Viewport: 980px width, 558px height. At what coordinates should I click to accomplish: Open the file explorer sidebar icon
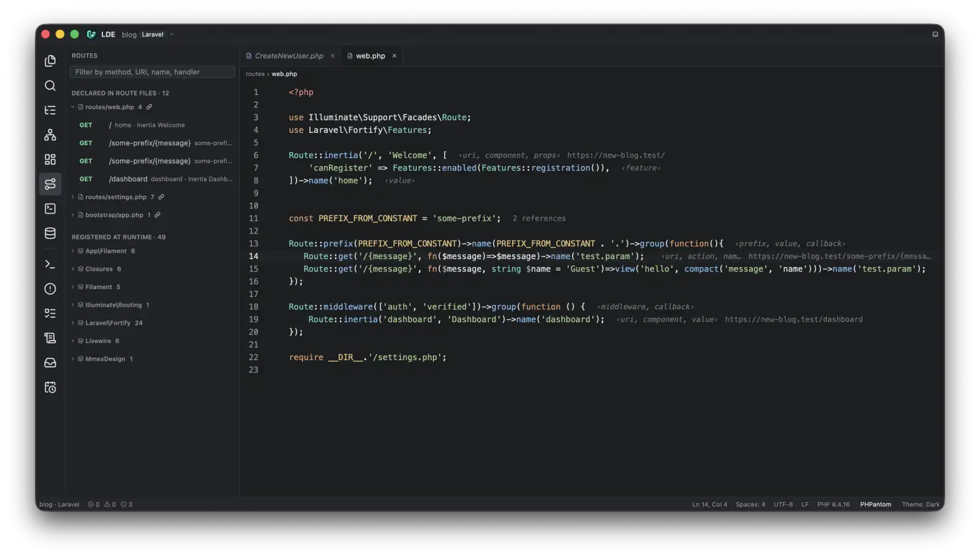(50, 61)
